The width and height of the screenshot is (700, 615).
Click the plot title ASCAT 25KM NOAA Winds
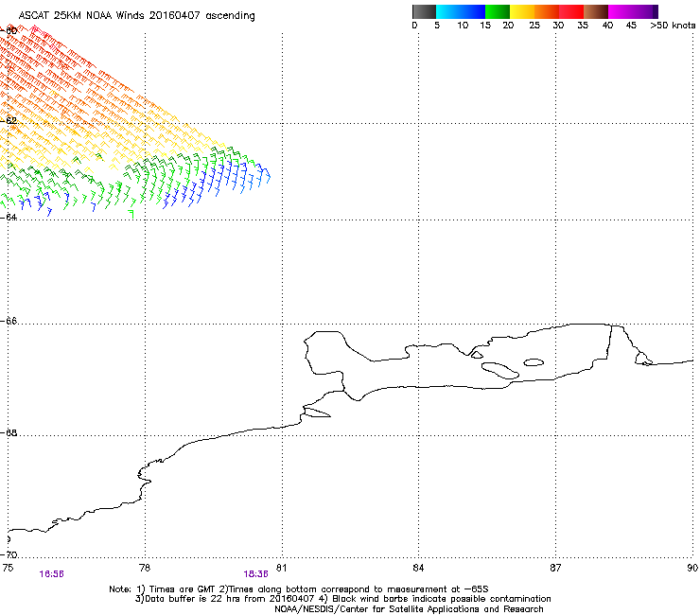click(136, 16)
